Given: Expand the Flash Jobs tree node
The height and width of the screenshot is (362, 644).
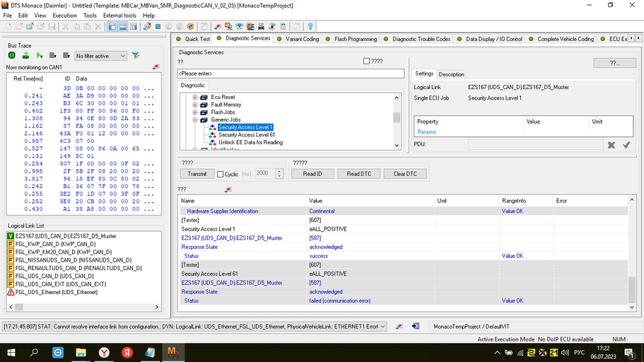Looking at the screenshot, I should click(195, 112).
